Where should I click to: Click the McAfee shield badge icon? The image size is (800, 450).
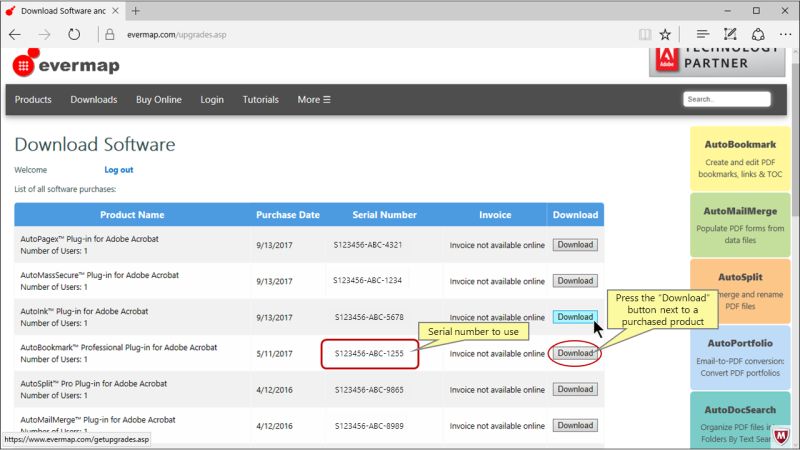781,435
